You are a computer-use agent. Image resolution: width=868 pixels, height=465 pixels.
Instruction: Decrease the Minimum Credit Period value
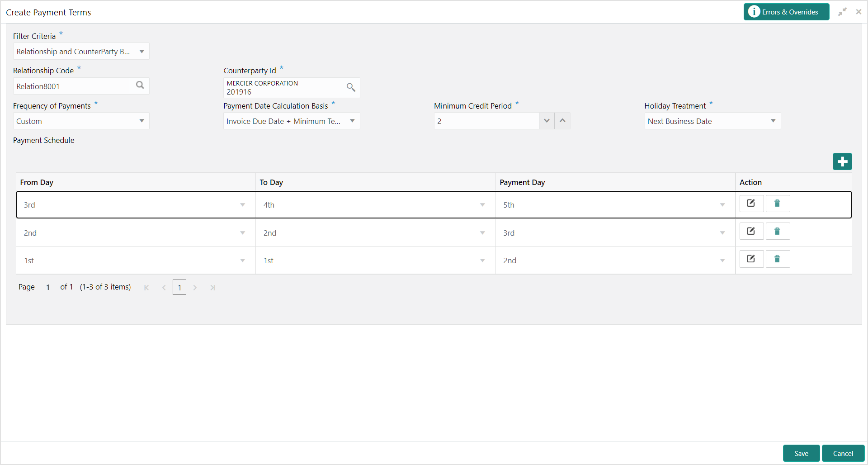[x=547, y=121]
